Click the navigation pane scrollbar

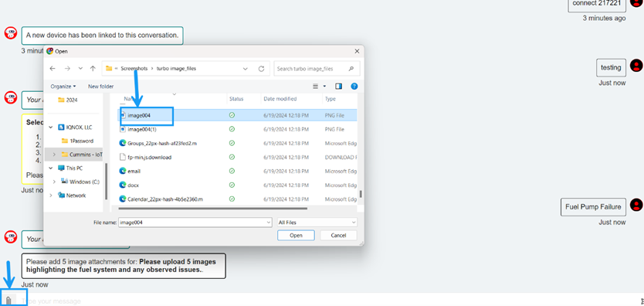pyautogui.click(x=107, y=181)
